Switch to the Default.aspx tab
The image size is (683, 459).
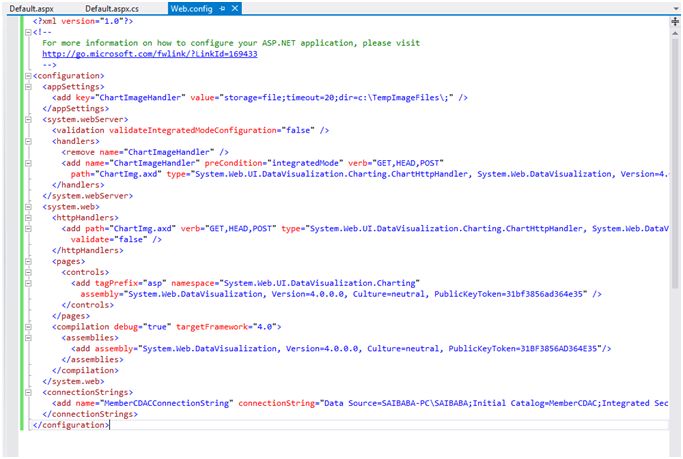coord(31,9)
